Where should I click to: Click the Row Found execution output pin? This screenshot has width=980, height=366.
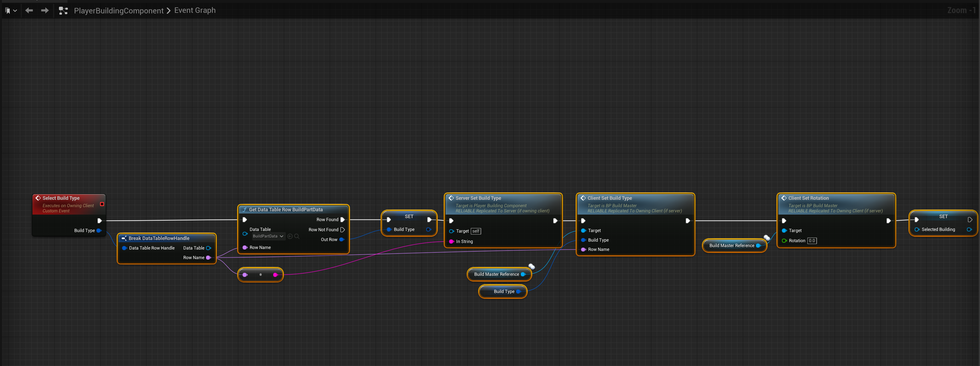pyautogui.click(x=342, y=219)
